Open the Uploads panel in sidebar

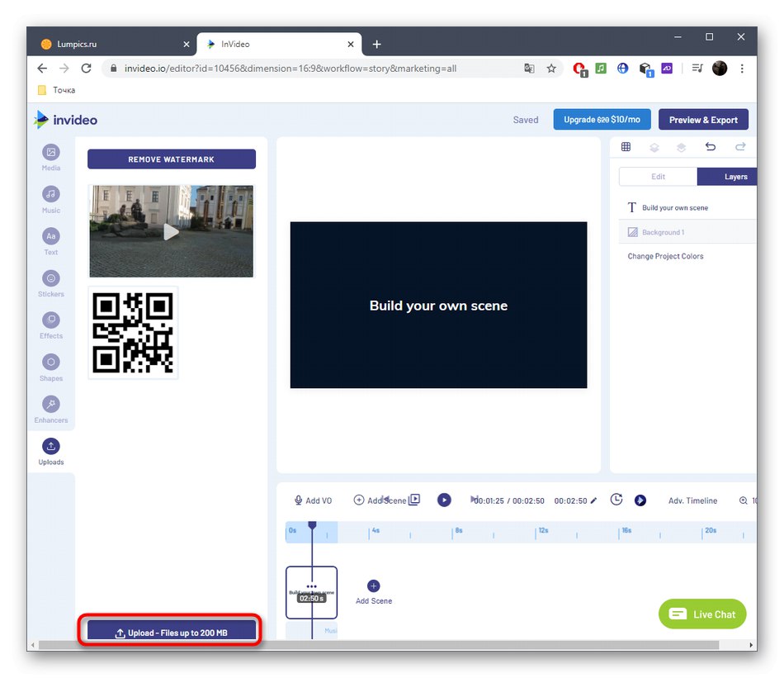51,452
